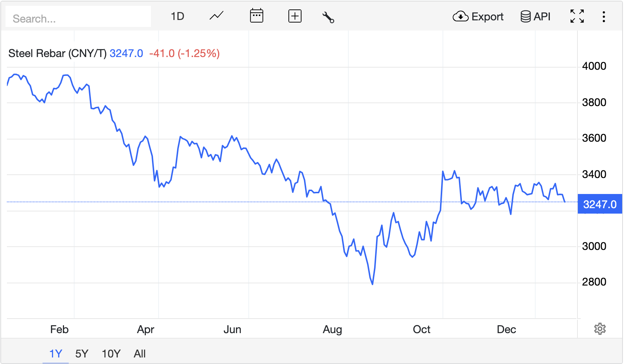Switch to the 10Y time range

click(x=111, y=353)
